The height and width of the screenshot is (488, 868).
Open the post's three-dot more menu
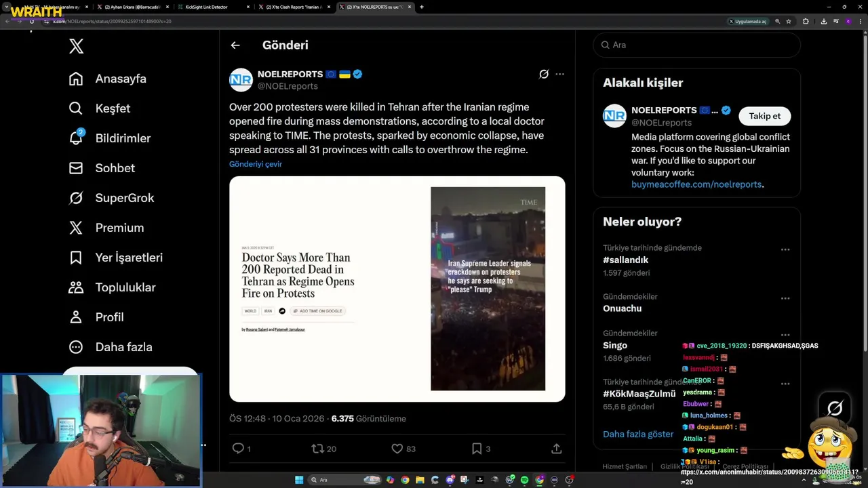pyautogui.click(x=559, y=74)
